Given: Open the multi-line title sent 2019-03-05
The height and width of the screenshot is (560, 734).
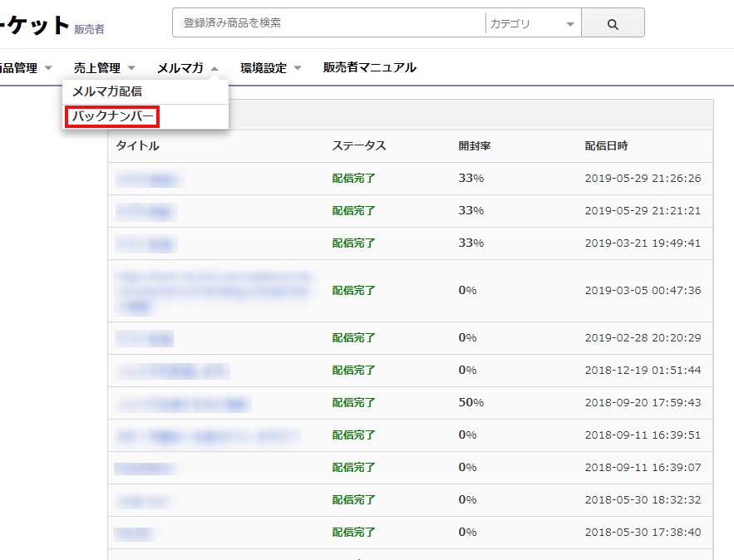Looking at the screenshot, I should pos(214,291).
